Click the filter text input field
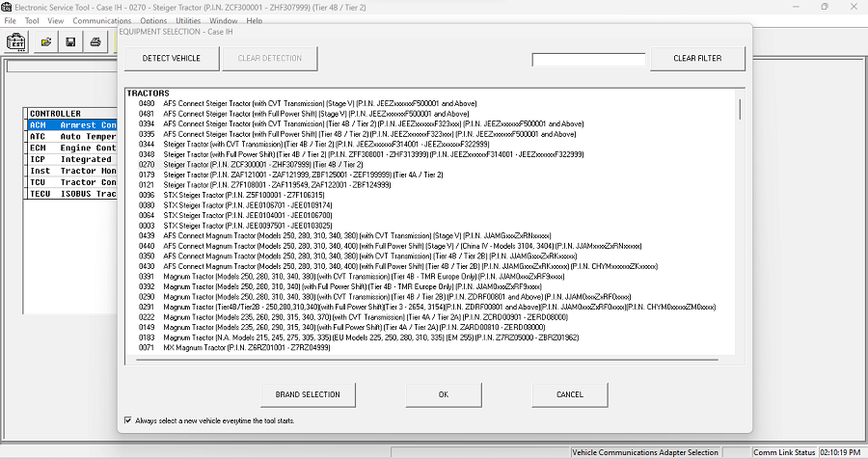 589,59
